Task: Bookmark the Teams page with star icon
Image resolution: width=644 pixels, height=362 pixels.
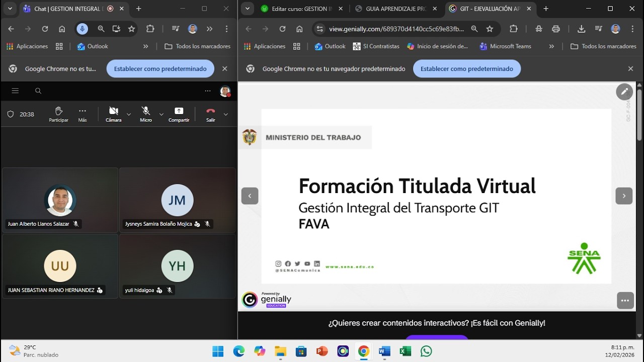Action: click(x=132, y=29)
